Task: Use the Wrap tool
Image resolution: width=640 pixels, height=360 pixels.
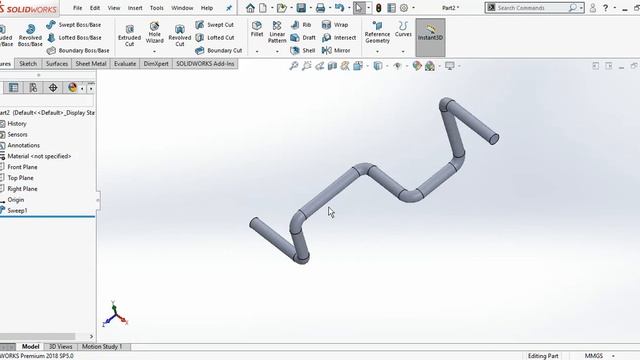Action: (335, 25)
